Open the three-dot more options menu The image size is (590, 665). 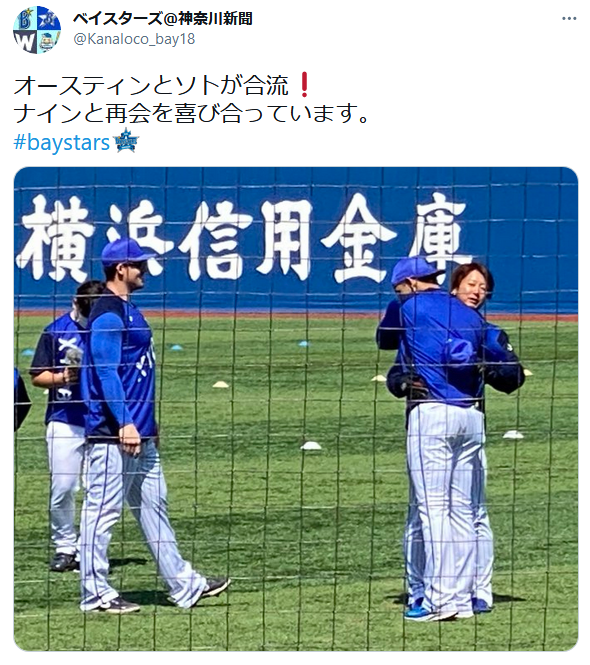[569, 19]
